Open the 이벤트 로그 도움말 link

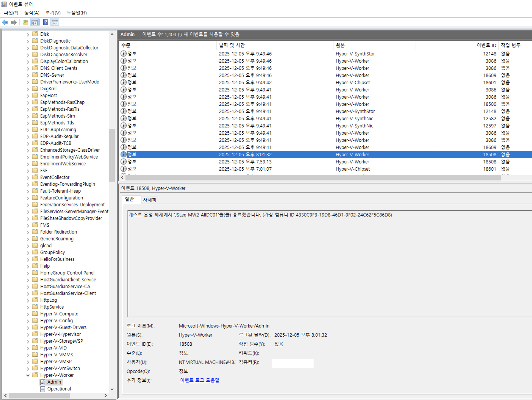(200, 380)
